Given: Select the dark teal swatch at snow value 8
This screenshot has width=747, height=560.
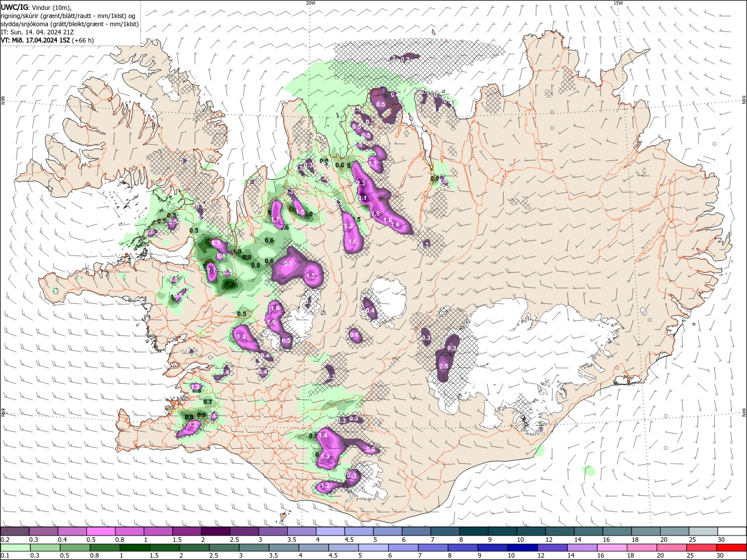Looking at the screenshot, I should pyautogui.click(x=473, y=531).
